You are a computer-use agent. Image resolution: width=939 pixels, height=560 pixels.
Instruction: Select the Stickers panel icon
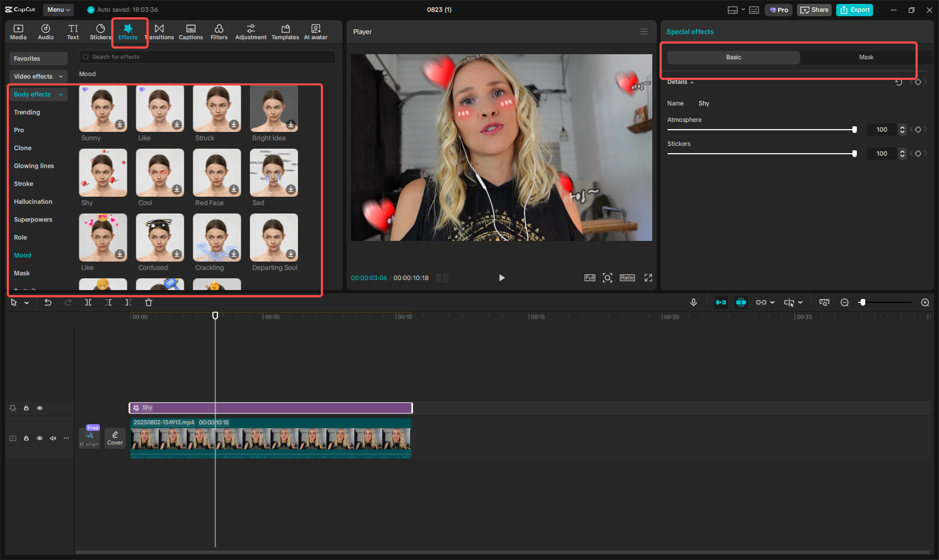coord(100,31)
